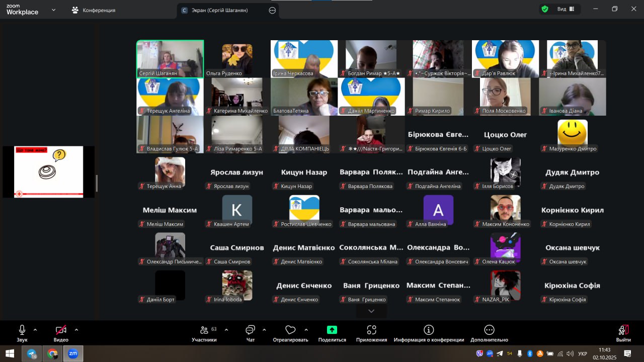Switch to the Конференция tab
The width and height of the screenshot is (644, 362).
click(94, 10)
